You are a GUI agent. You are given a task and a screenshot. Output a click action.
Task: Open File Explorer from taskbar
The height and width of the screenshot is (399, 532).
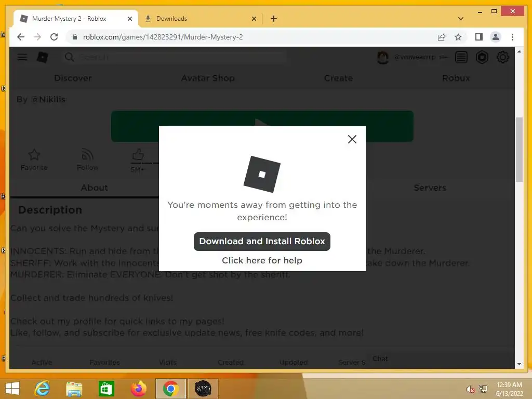tap(74, 389)
